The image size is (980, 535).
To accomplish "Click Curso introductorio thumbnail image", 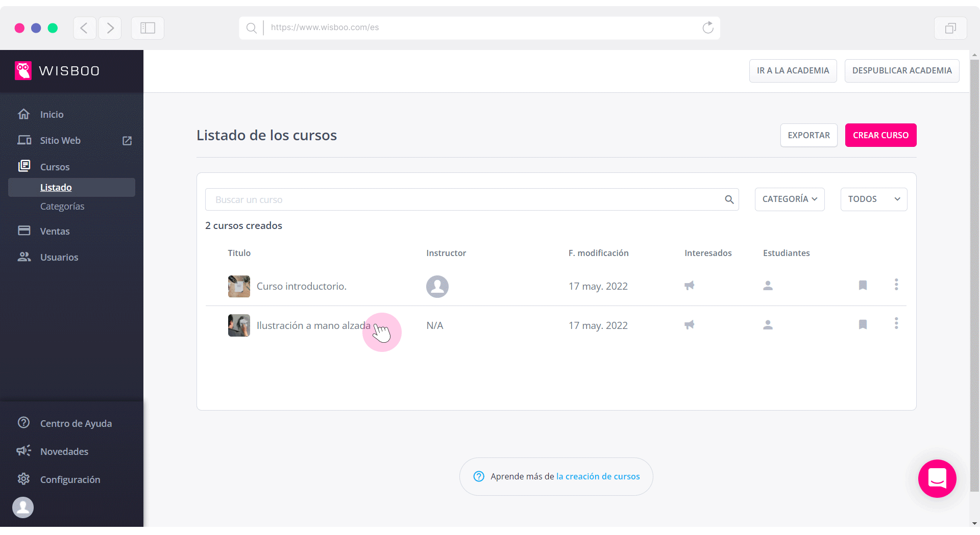I will (x=239, y=287).
